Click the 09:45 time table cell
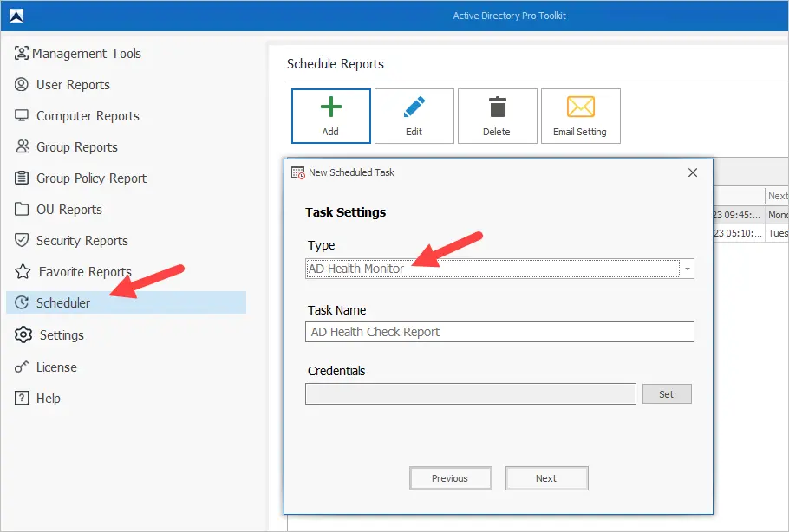This screenshot has height=532, width=789. (740, 215)
